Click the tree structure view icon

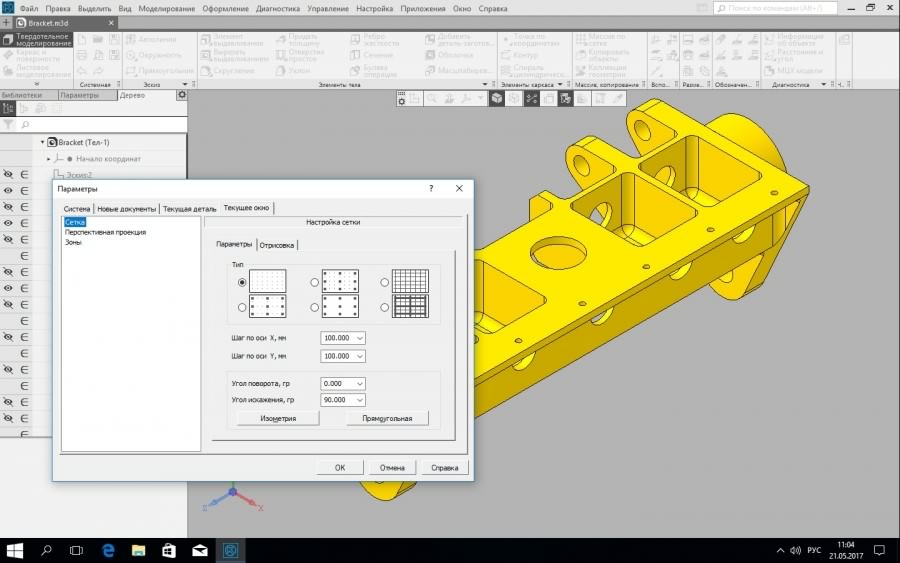[x=9, y=108]
